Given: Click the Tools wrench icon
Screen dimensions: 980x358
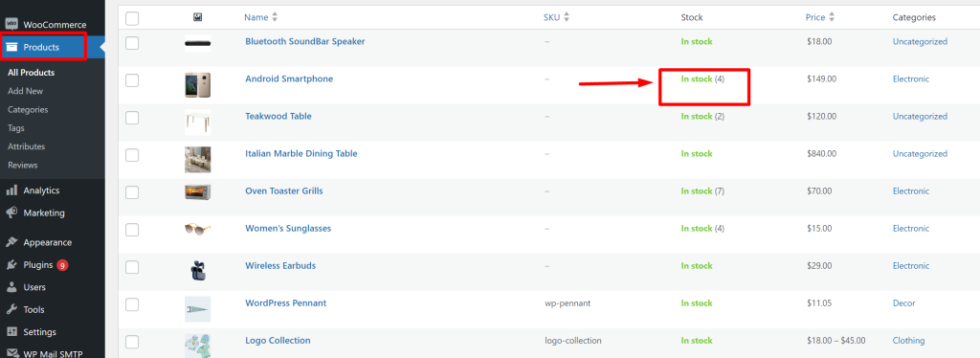Looking at the screenshot, I should (x=11, y=310).
